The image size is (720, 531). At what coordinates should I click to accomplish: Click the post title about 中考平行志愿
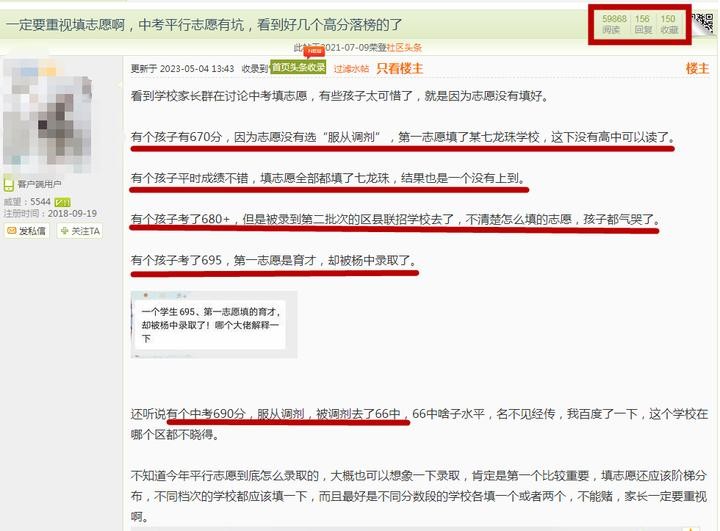click(204, 24)
